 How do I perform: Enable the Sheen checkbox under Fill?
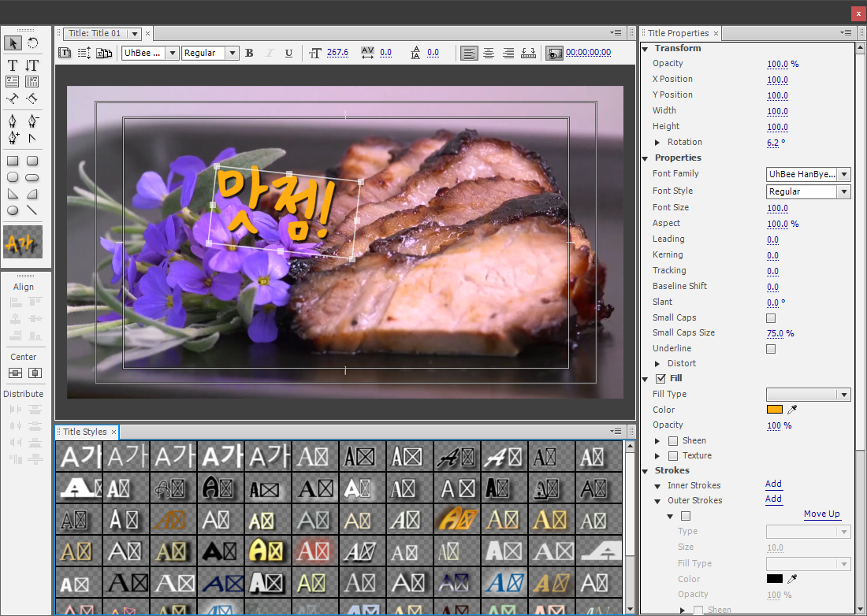coord(673,441)
